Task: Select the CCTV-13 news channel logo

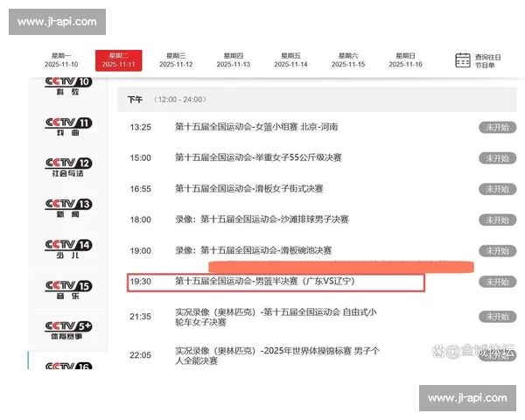Action: tap(67, 207)
